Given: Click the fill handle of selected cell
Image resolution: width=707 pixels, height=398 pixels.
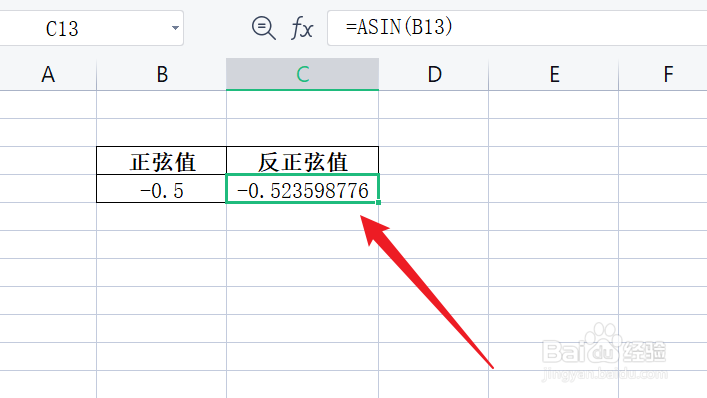Looking at the screenshot, I should [x=378, y=202].
